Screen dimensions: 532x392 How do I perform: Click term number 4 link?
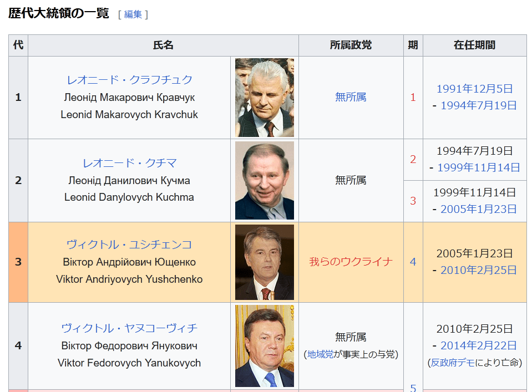click(413, 262)
